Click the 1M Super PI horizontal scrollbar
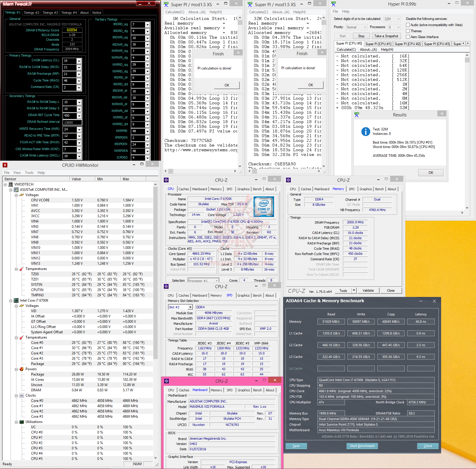This screenshot has width=476, height=469. 200,171
